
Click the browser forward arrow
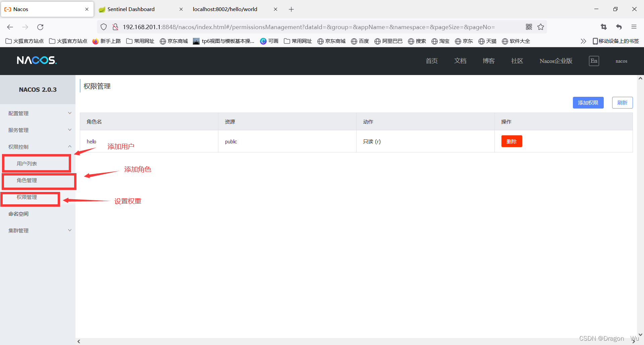[x=25, y=27]
